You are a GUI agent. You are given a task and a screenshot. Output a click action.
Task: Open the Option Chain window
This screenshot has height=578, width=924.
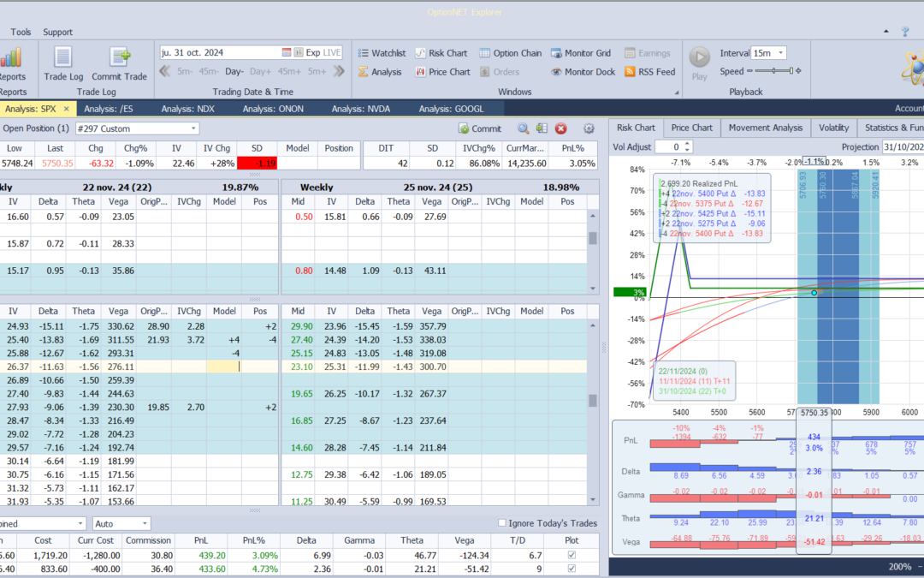(x=511, y=53)
